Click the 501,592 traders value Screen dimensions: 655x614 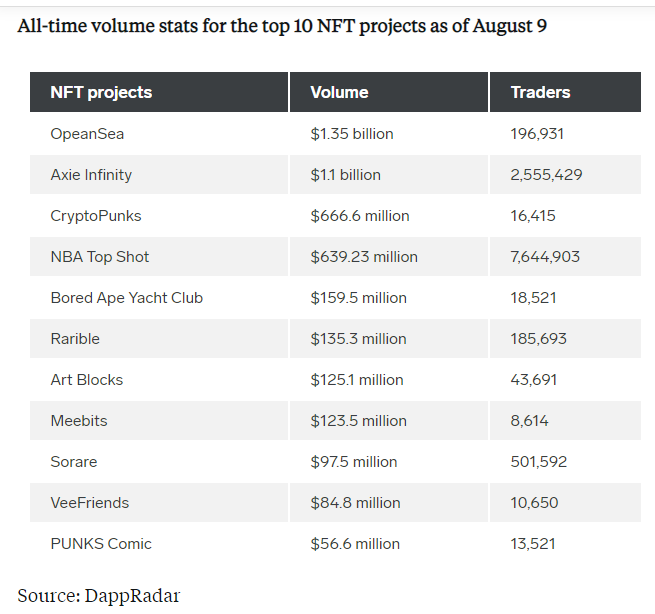point(539,461)
